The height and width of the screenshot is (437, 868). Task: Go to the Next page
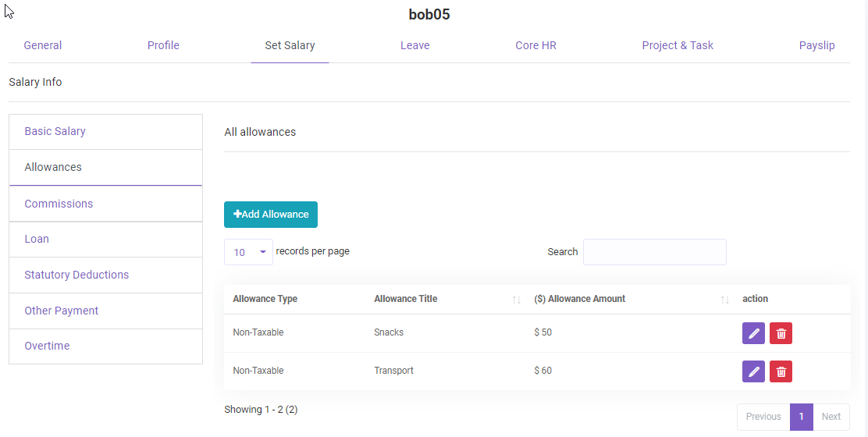pyautogui.click(x=831, y=417)
